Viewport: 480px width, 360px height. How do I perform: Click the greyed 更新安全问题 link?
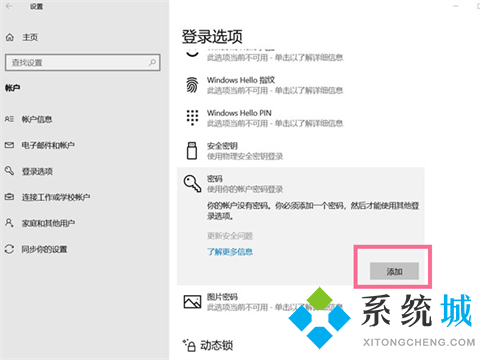coord(230,236)
